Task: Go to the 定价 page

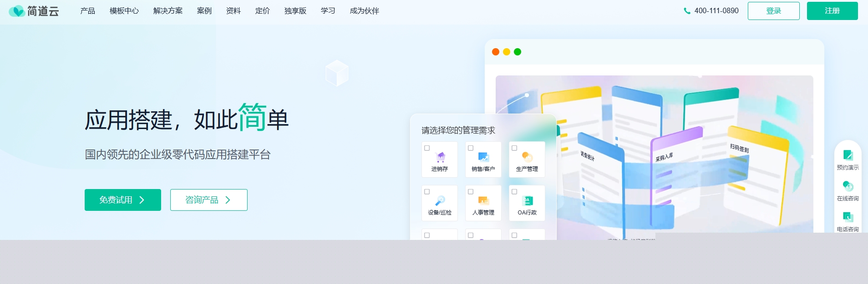Action: pos(263,11)
